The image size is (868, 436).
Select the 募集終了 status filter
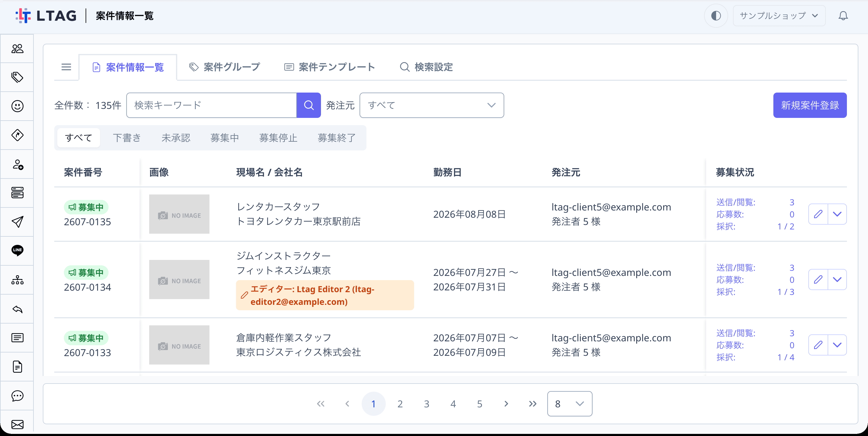pyautogui.click(x=336, y=137)
